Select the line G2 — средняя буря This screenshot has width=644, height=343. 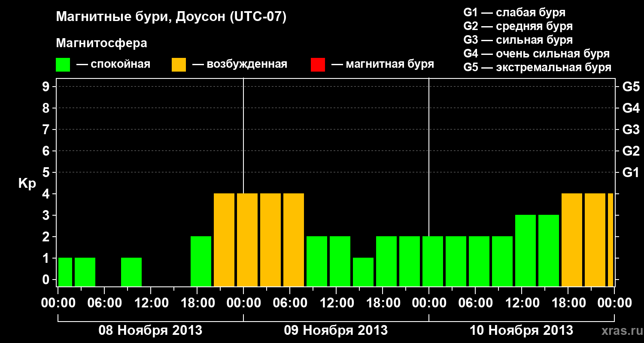point(518,26)
